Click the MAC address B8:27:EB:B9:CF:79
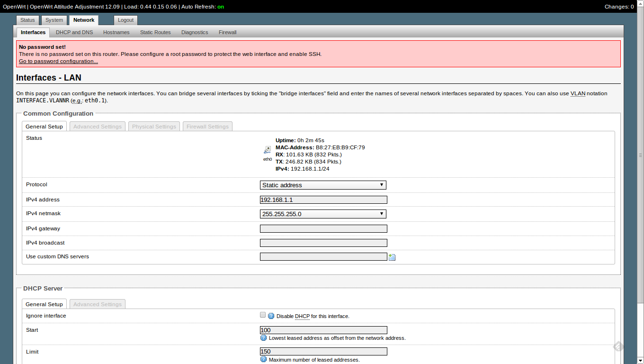The width and height of the screenshot is (644, 364). pyautogui.click(x=340, y=147)
